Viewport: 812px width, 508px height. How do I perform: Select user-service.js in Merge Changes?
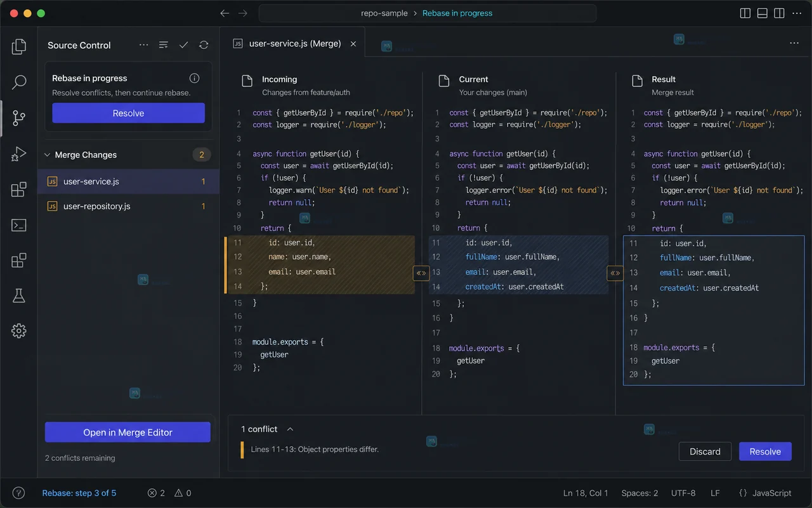[x=129, y=181]
